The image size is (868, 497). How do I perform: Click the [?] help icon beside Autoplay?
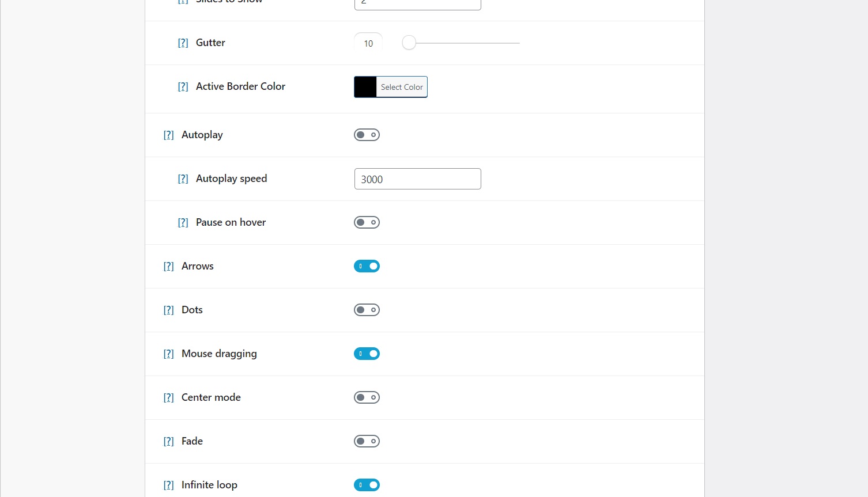click(x=168, y=135)
